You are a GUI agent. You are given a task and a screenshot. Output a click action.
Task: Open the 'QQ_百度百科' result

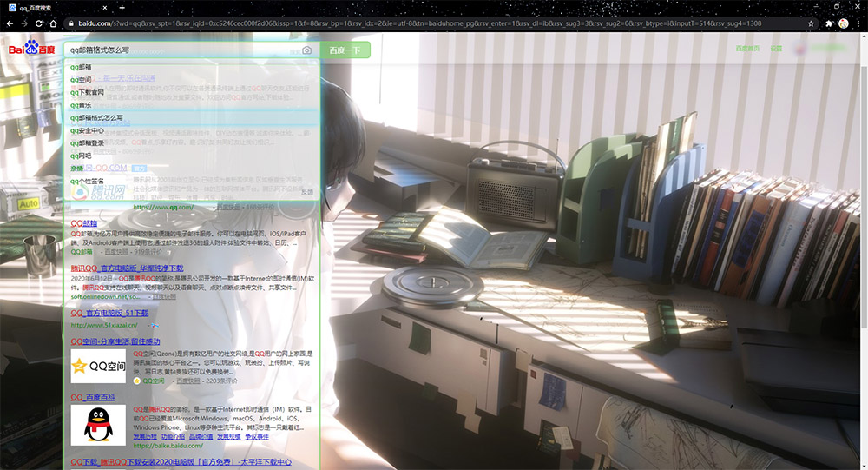click(x=93, y=397)
